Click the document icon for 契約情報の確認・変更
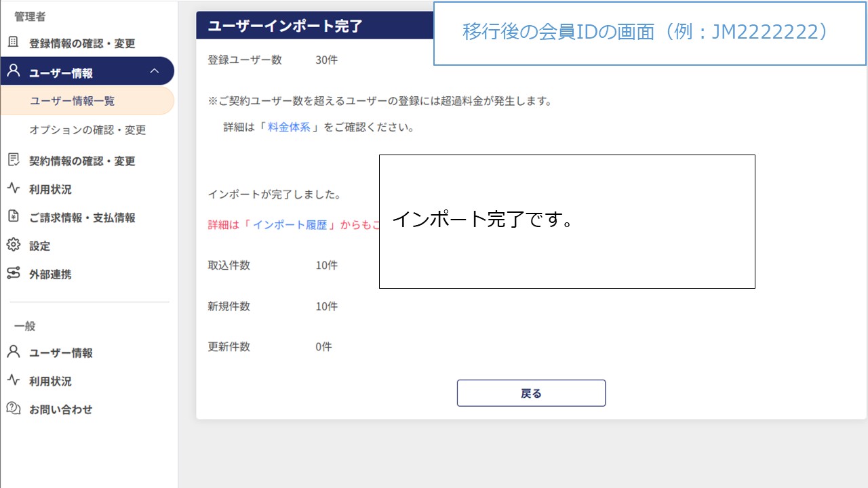The width and height of the screenshot is (868, 488). [13, 160]
